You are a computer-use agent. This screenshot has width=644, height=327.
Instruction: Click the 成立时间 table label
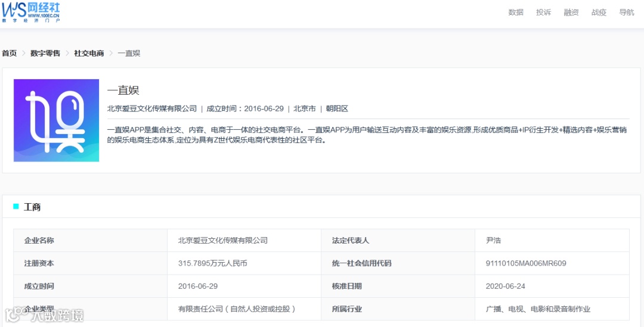click(x=39, y=286)
